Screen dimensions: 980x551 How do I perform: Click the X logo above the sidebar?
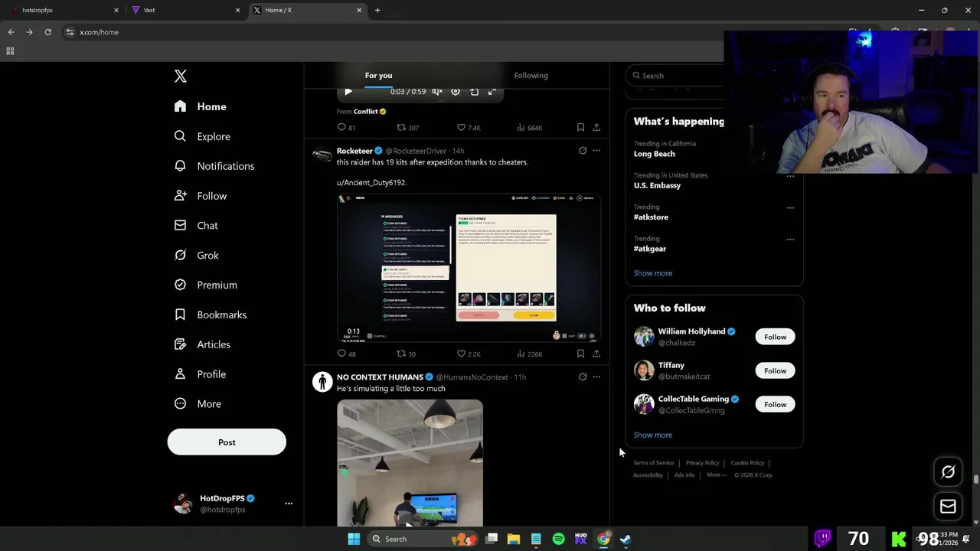pos(181,76)
